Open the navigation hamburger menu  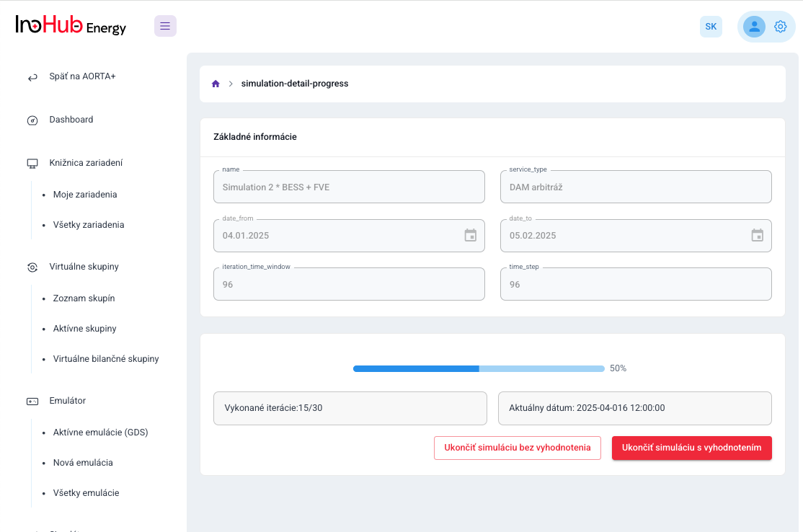[x=165, y=26]
